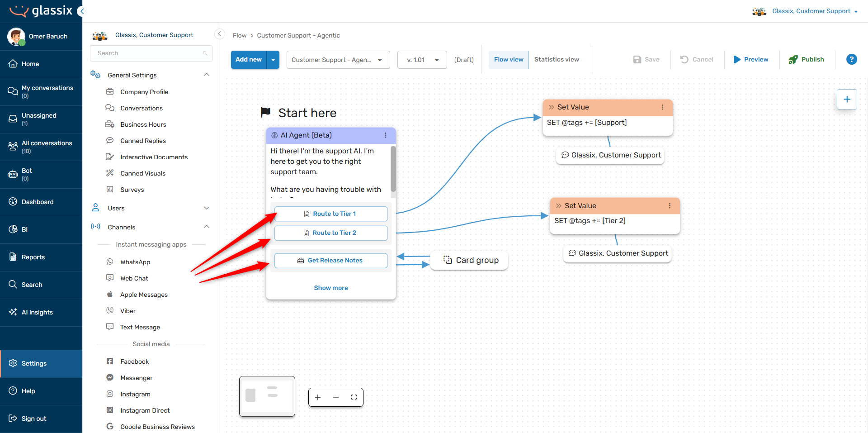Click the plus button on canvas corner
This screenshot has height=433, width=868.
pyautogui.click(x=847, y=99)
